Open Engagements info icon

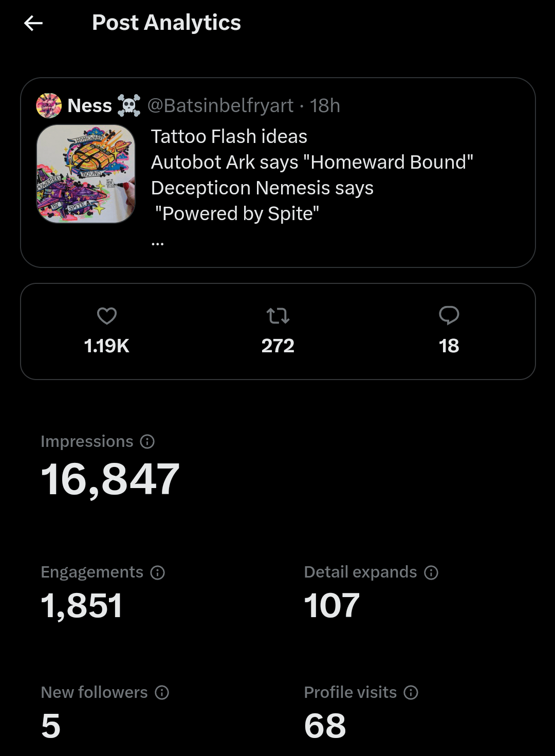tap(158, 572)
